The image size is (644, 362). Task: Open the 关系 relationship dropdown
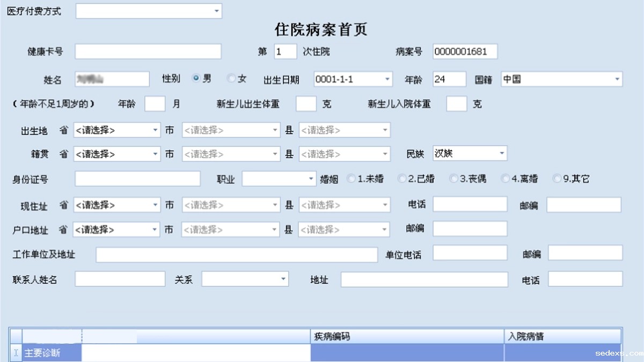click(x=283, y=279)
